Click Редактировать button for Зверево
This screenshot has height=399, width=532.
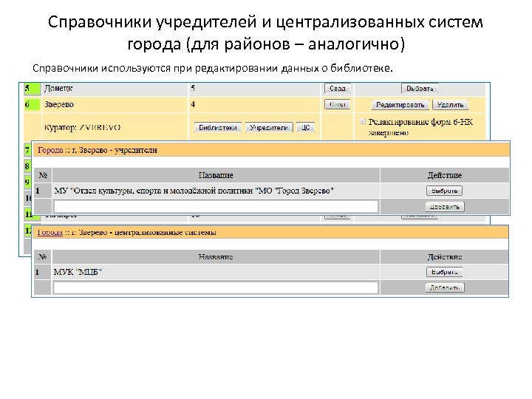click(x=400, y=105)
